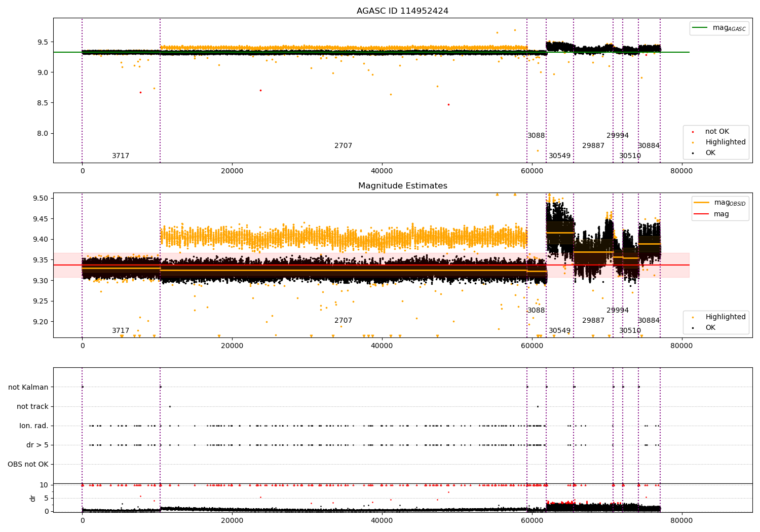Click the 'AGASC ID 114952424' plot title

(x=402, y=11)
